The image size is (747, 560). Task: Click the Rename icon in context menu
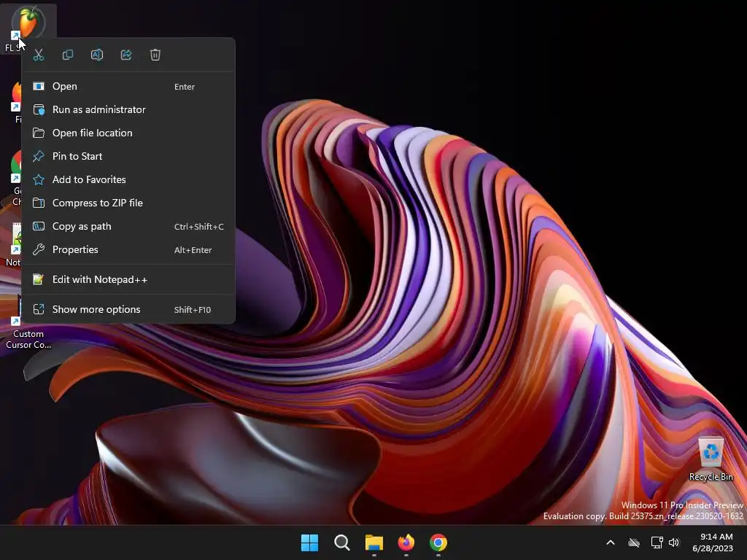point(97,55)
